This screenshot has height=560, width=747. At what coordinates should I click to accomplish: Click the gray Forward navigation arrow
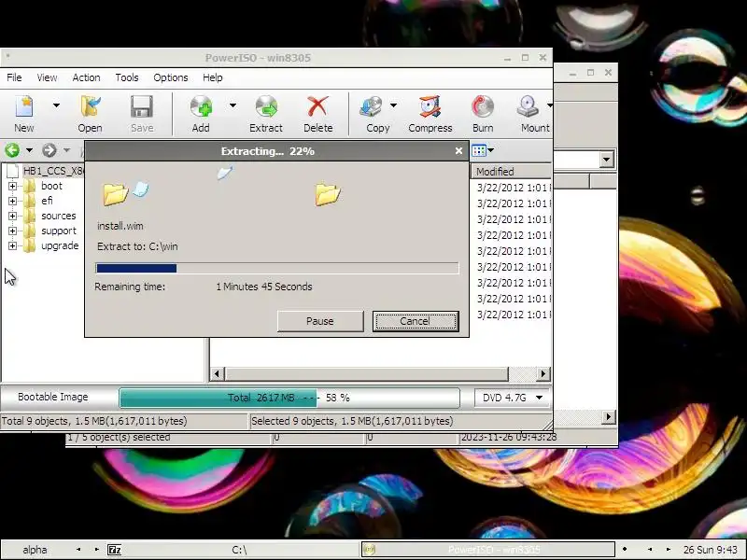coord(49,150)
